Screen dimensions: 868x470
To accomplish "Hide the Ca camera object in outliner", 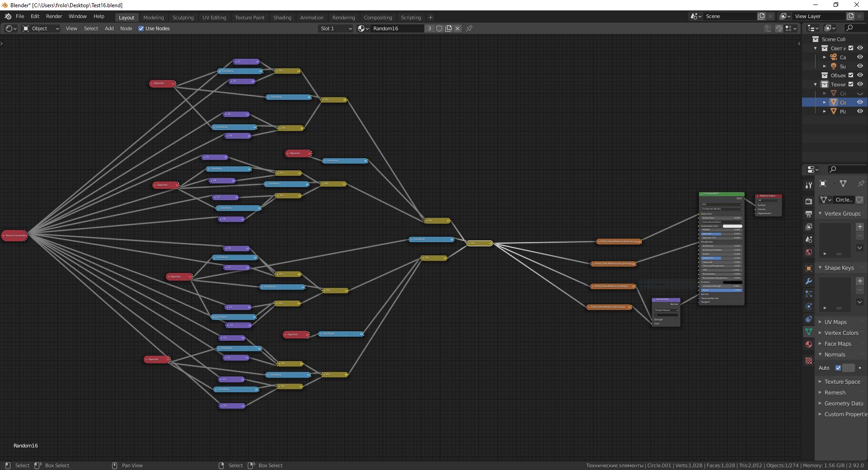I will coord(860,57).
